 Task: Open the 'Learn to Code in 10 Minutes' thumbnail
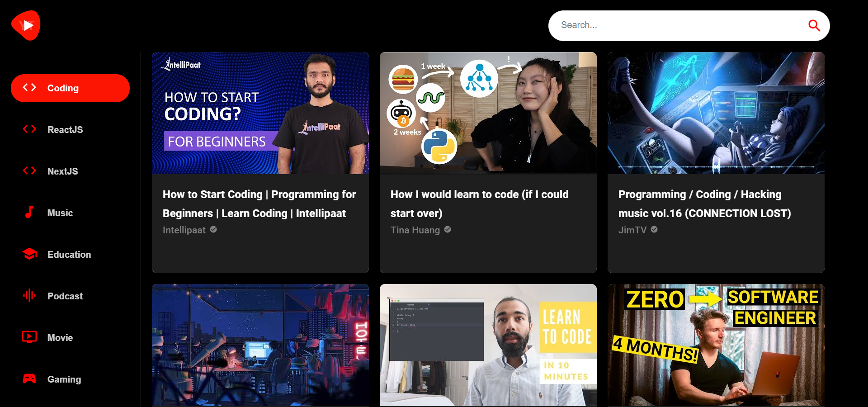coord(488,345)
